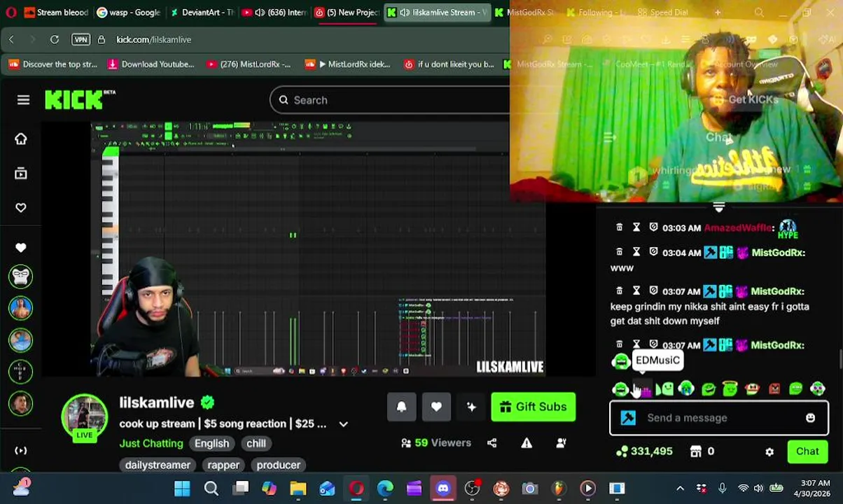Insert the EDMusiC purple emote from emote row

643,388
